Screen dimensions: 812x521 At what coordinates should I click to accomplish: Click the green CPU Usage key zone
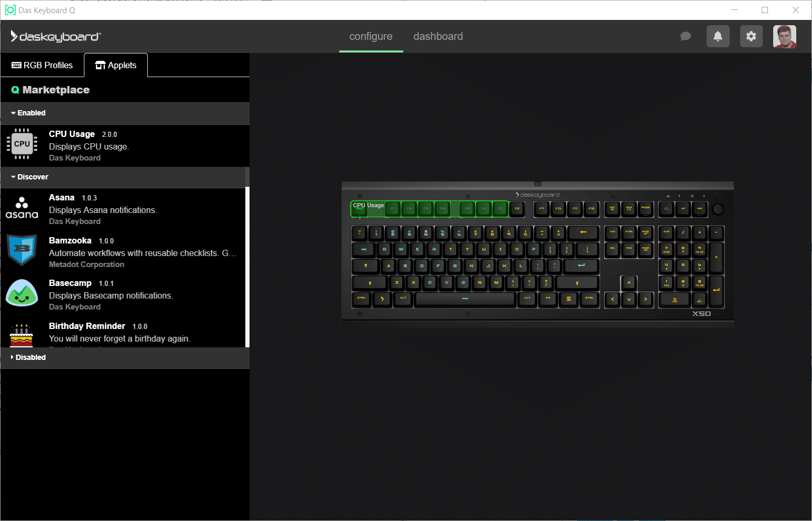click(429, 209)
